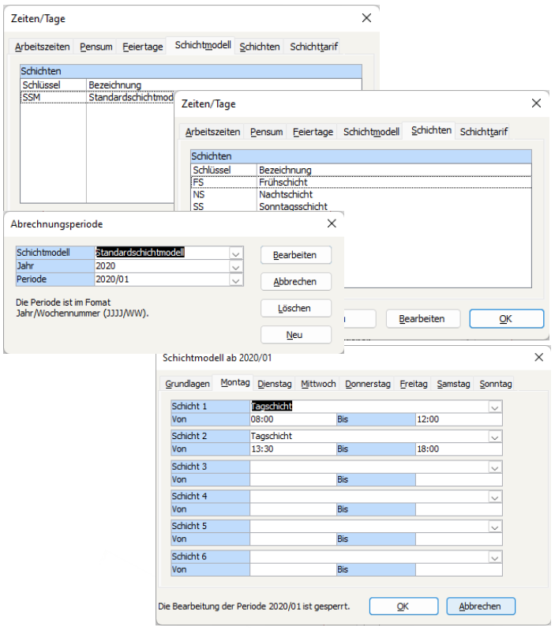This screenshot has height=631, width=555.
Task: Click the Neu button
Action: (x=296, y=335)
